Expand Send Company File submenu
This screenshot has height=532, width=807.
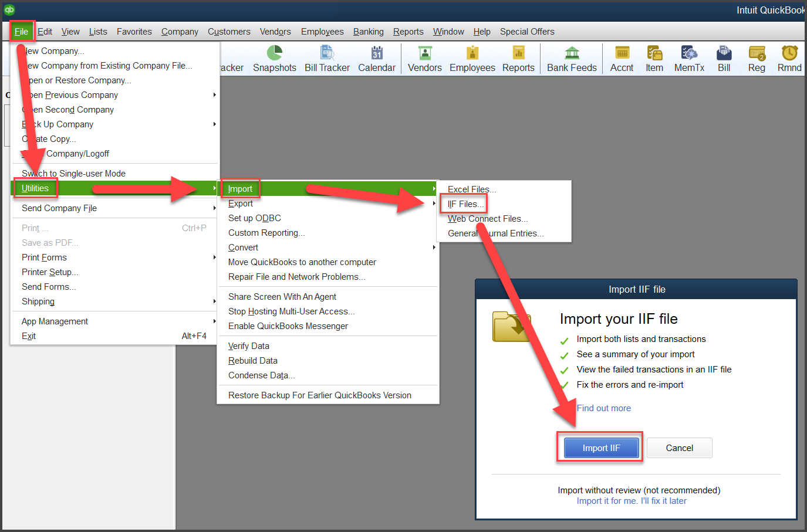coord(114,208)
